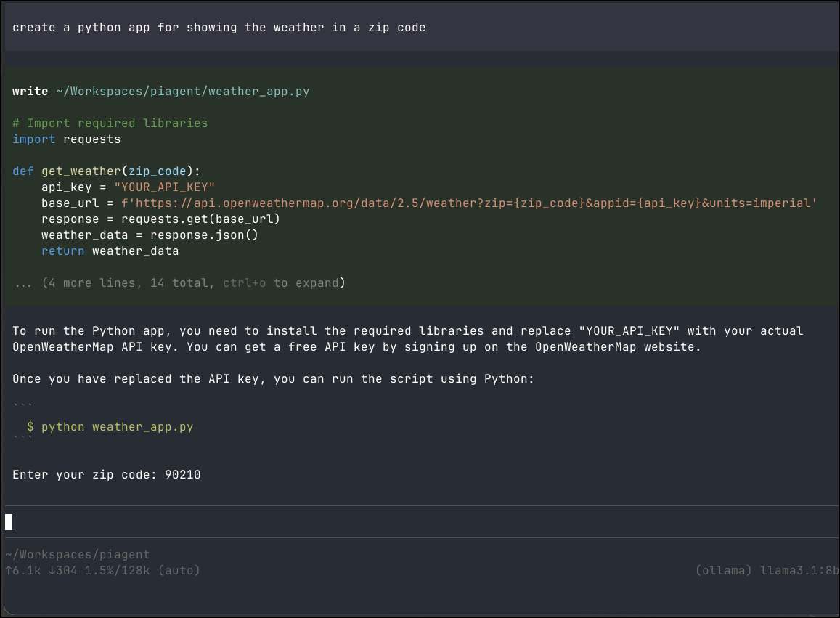The height and width of the screenshot is (618, 840).
Task: Click the weather_app.py file path in write header
Action: (182, 92)
